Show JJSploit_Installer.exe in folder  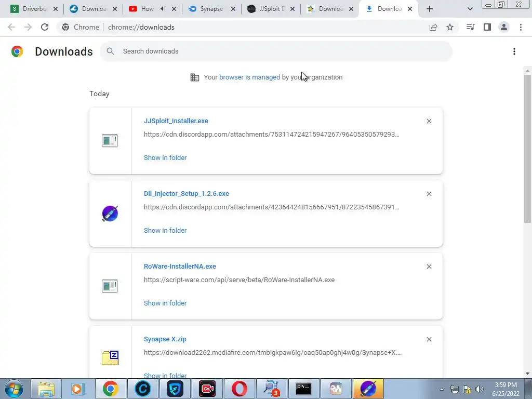click(165, 157)
